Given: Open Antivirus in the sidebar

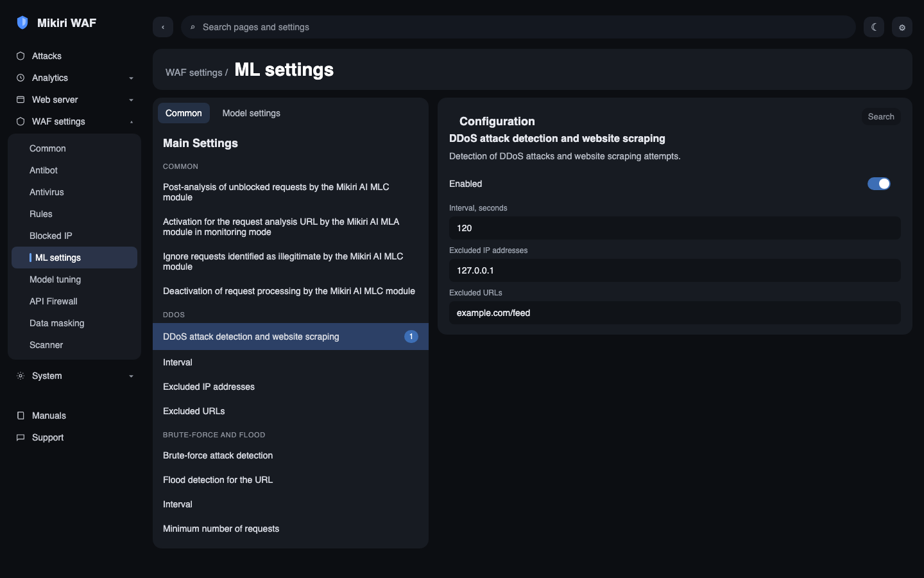Looking at the screenshot, I should [x=74, y=192].
